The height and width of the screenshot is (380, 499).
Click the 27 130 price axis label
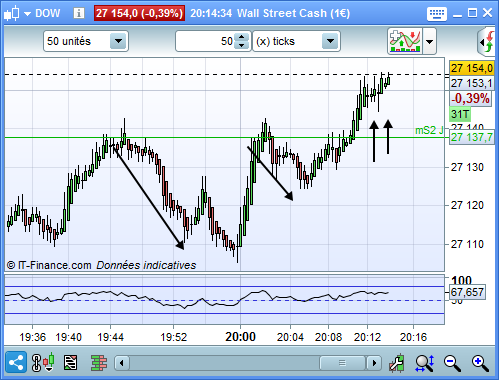click(x=467, y=167)
